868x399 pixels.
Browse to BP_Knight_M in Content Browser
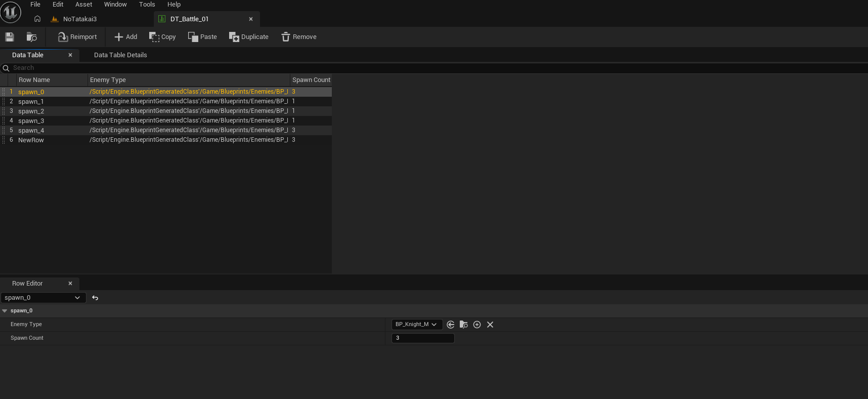[464, 325]
